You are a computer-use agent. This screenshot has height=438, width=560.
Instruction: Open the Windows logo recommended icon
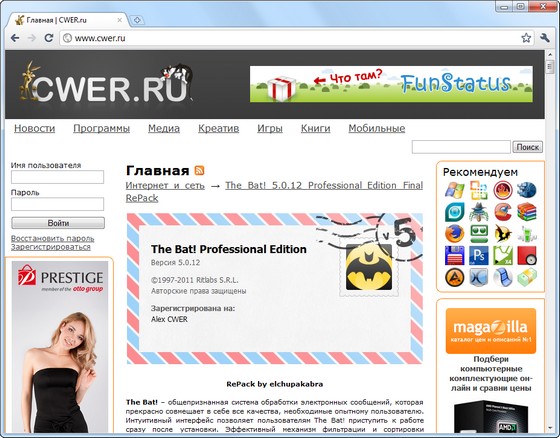point(455,190)
